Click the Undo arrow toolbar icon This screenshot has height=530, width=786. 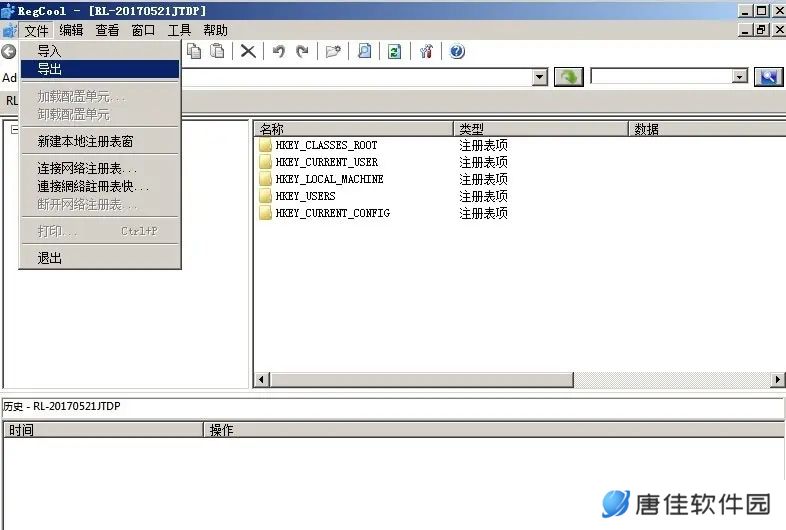pos(279,51)
